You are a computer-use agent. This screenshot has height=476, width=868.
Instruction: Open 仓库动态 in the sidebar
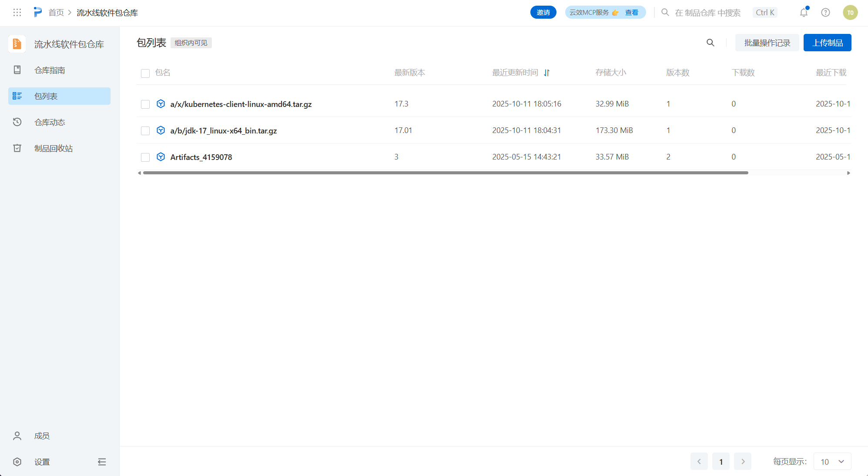[50, 122]
